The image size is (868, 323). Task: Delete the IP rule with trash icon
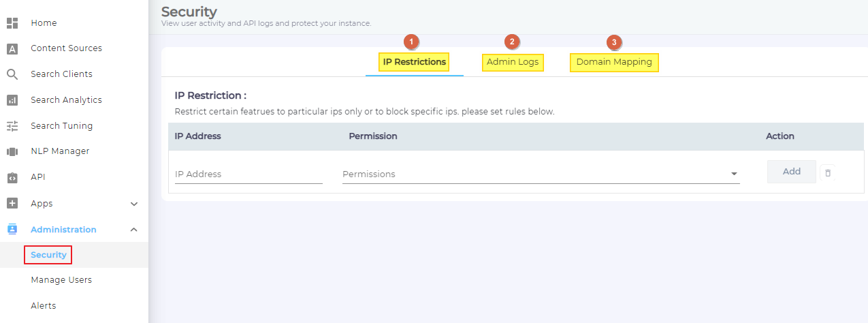828,173
